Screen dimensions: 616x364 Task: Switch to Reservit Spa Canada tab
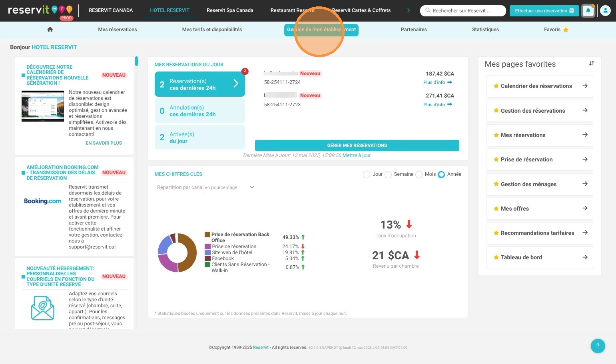click(x=230, y=10)
